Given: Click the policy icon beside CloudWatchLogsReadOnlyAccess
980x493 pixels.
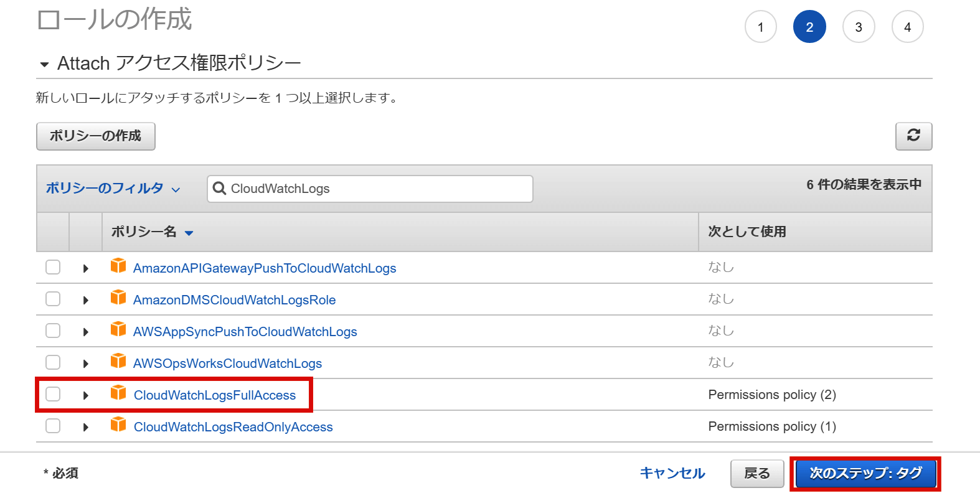Looking at the screenshot, I should (x=118, y=425).
